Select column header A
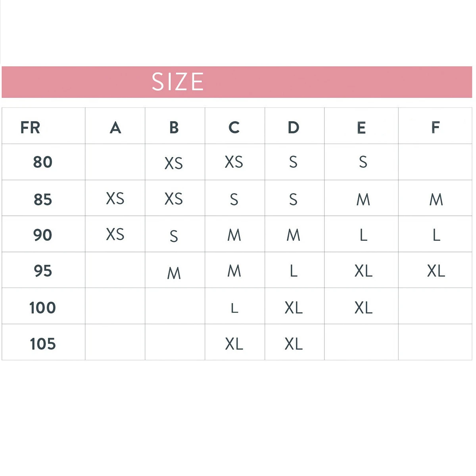The width and height of the screenshot is (476, 476). (x=115, y=128)
